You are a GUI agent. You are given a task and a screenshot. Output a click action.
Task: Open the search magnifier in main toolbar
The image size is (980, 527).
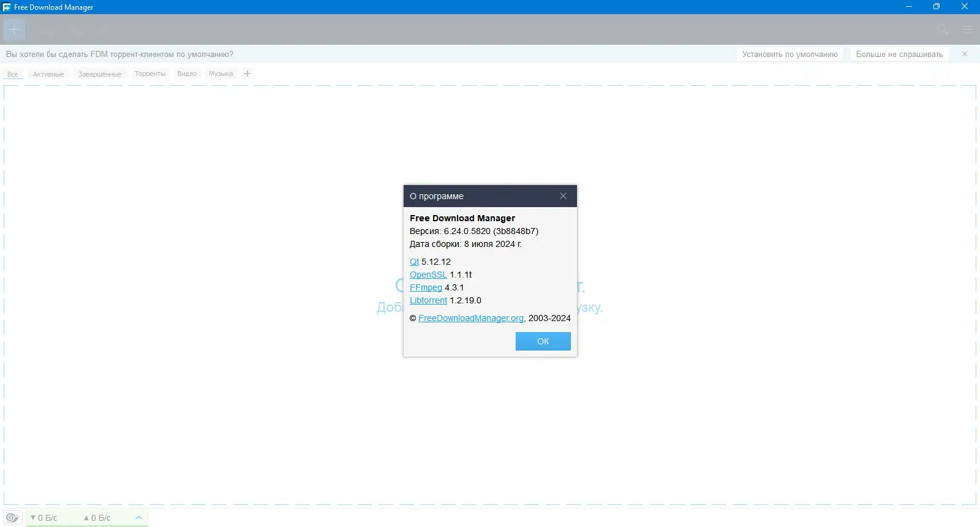click(x=943, y=29)
